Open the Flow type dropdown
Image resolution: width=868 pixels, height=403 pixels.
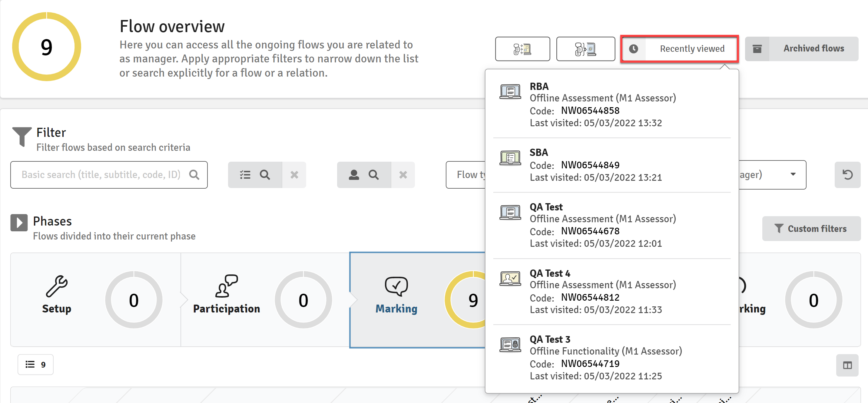pos(466,174)
